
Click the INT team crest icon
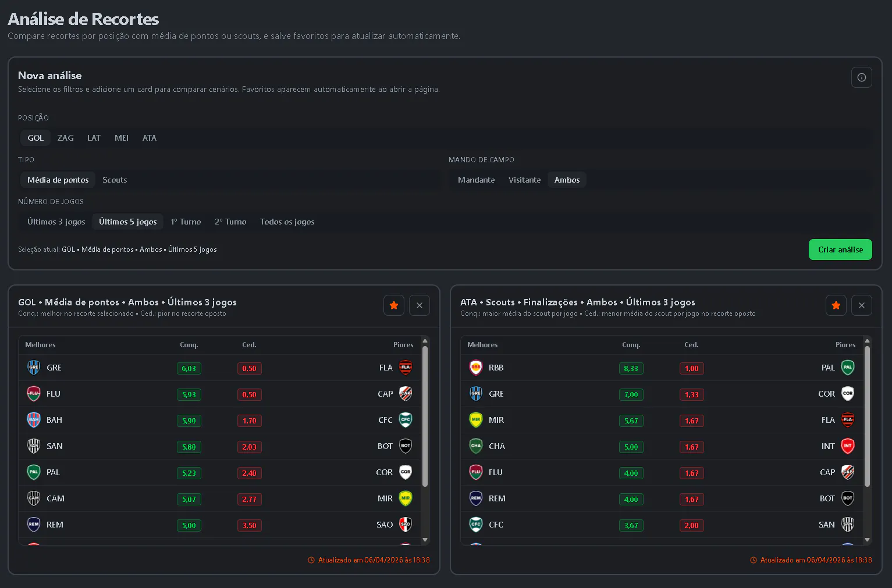point(848,446)
